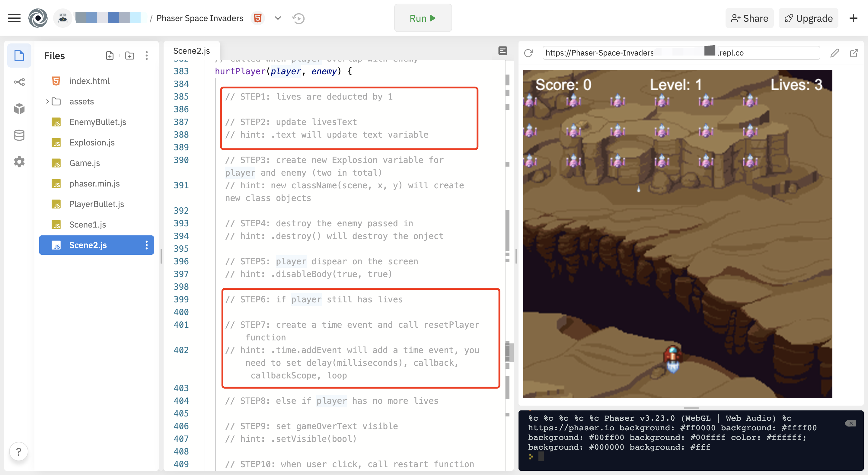The width and height of the screenshot is (868, 475).
Task: Expand the assets folder
Action: coord(47,101)
